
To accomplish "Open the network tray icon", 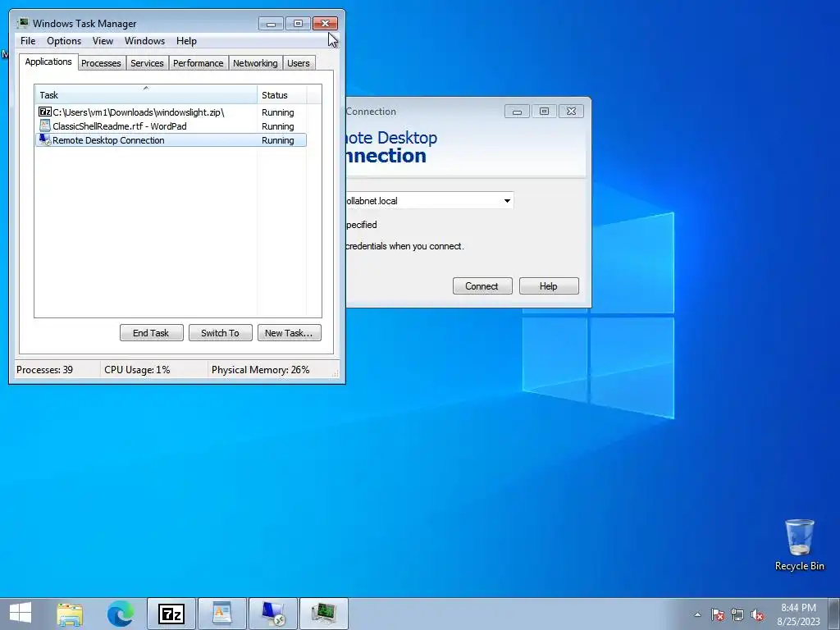I will tap(737, 614).
